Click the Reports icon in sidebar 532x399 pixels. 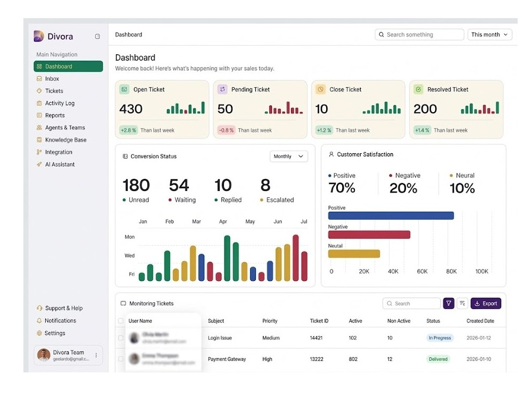(x=39, y=115)
